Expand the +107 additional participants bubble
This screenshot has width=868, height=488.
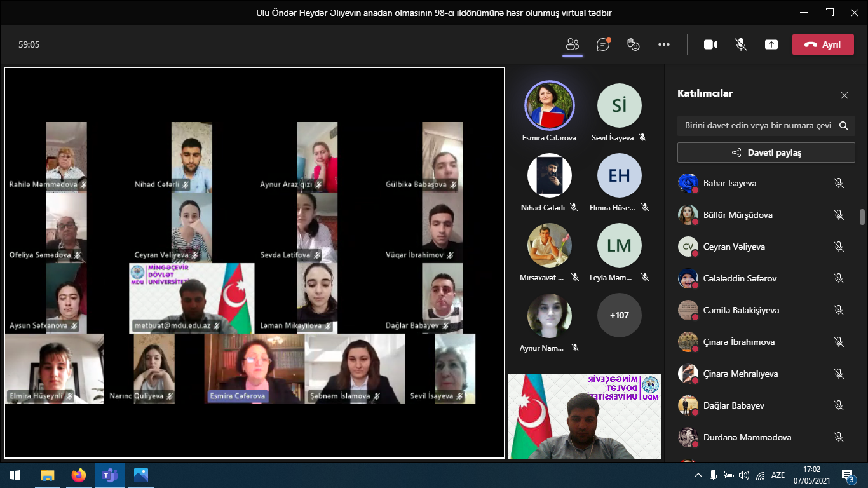pyautogui.click(x=620, y=315)
